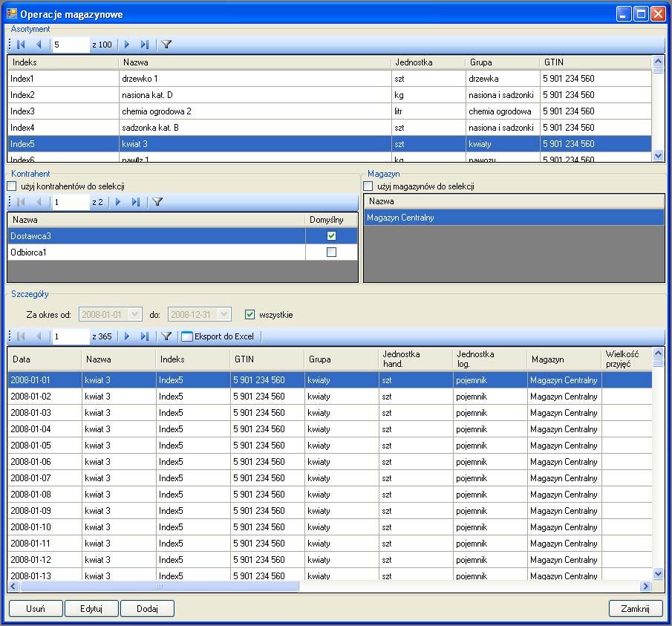This screenshot has height=626, width=672.
Task: Uncheck the 'wszystkie' checkbox
Action: (249, 315)
